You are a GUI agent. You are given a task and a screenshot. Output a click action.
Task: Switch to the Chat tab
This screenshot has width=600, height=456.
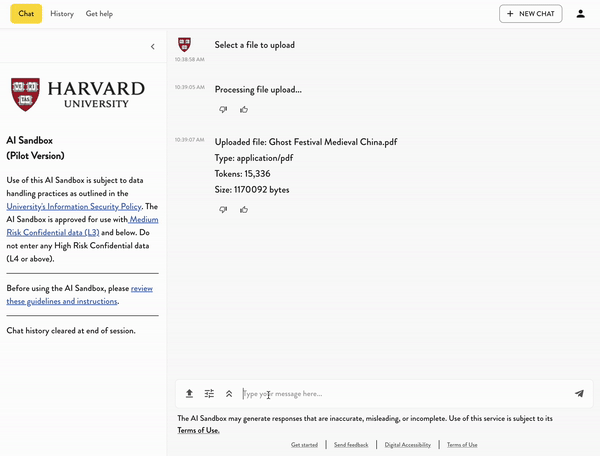coord(26,14)
